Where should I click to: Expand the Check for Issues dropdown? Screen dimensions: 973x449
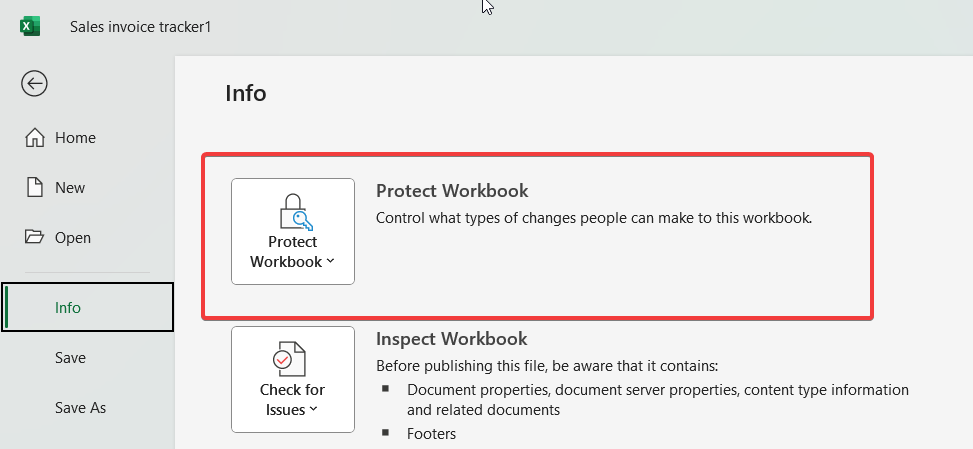click(x=293, y=380)
